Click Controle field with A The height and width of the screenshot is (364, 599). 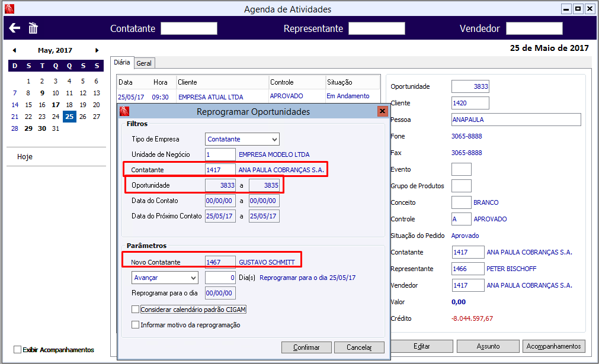tap(462, 219)
